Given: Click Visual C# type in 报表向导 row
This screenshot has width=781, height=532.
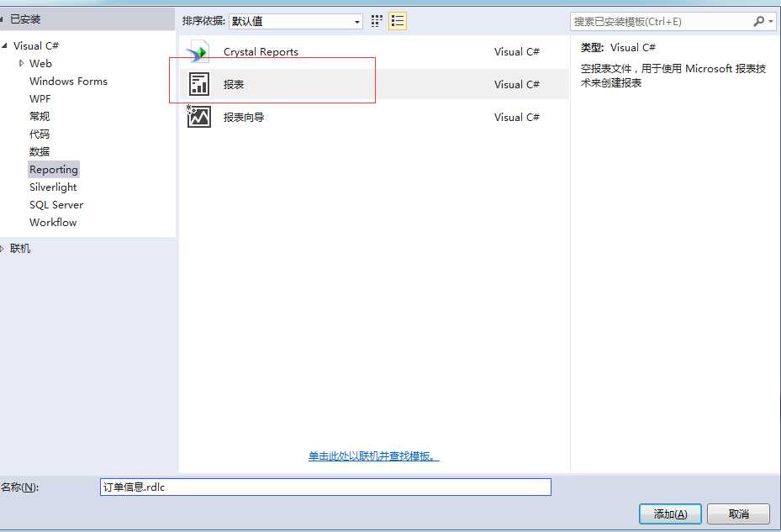Looking at the screenshot, I should tap(516, 117).
